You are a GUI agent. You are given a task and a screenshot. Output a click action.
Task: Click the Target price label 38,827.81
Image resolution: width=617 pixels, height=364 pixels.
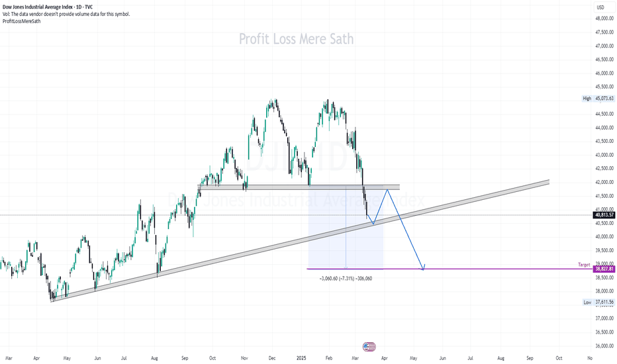coord(604,269)
